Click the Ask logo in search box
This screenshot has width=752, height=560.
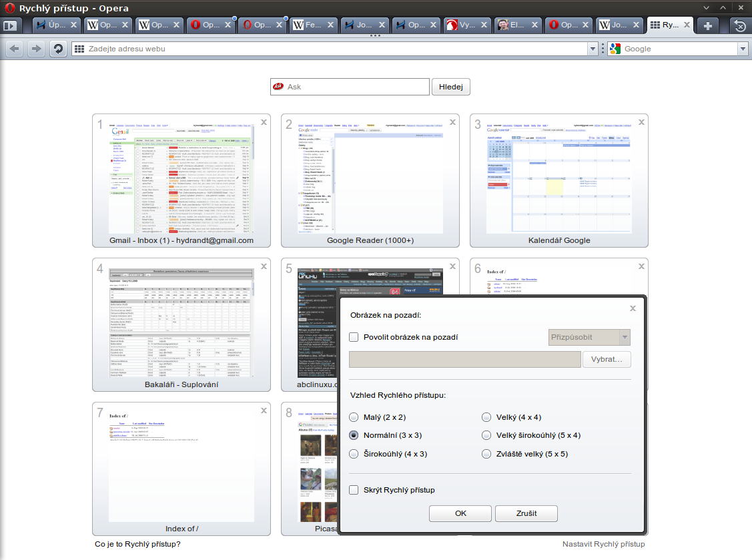click(279, 86)
